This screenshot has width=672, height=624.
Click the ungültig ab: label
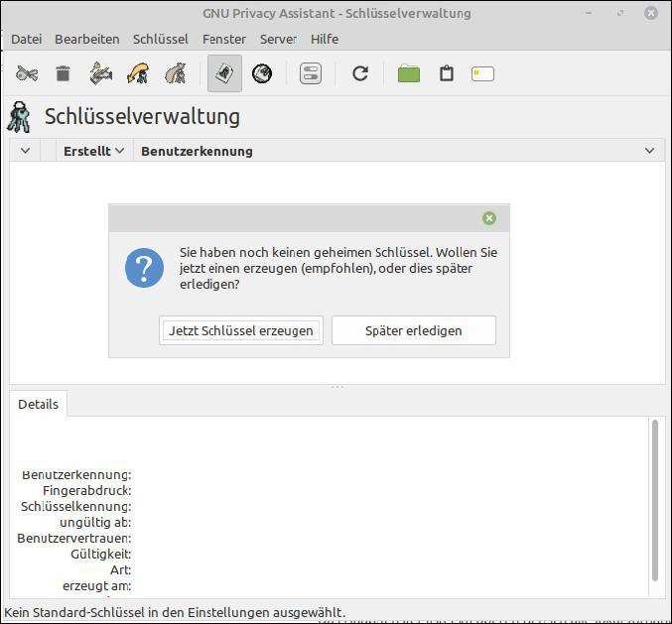95,522
